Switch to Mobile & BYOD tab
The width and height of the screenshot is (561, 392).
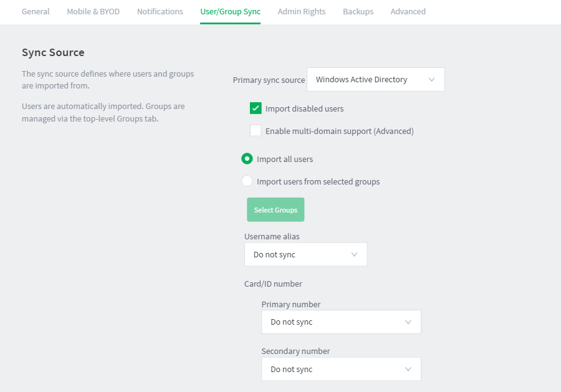[x=93, y=11]
